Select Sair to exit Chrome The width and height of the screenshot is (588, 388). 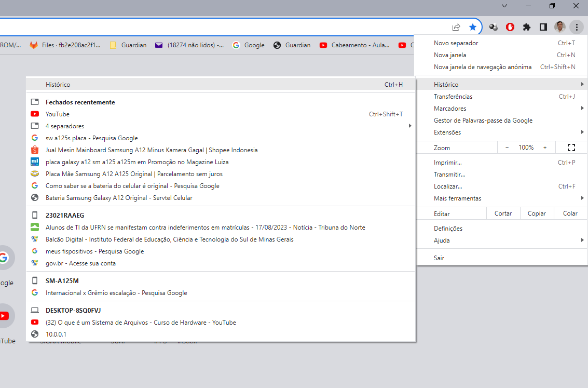click(501, 258)
